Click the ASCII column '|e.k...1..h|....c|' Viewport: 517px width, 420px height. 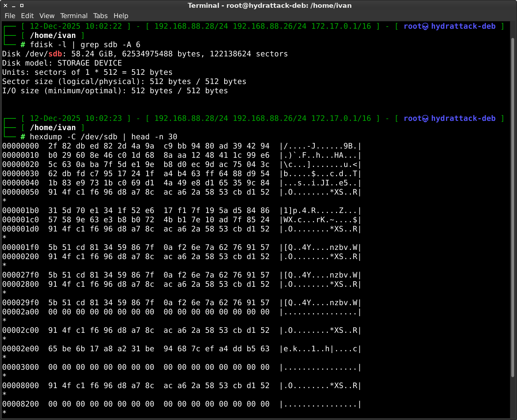pos(320,349)
